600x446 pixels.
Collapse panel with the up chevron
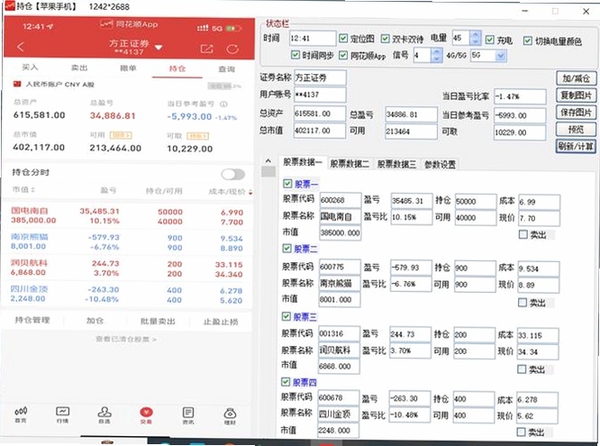coord(268,161)
